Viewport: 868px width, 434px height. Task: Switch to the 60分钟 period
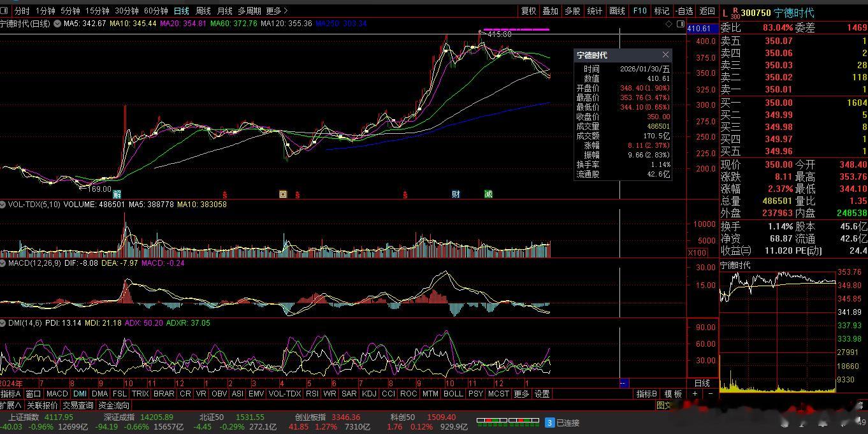click(x=156, y=11)
